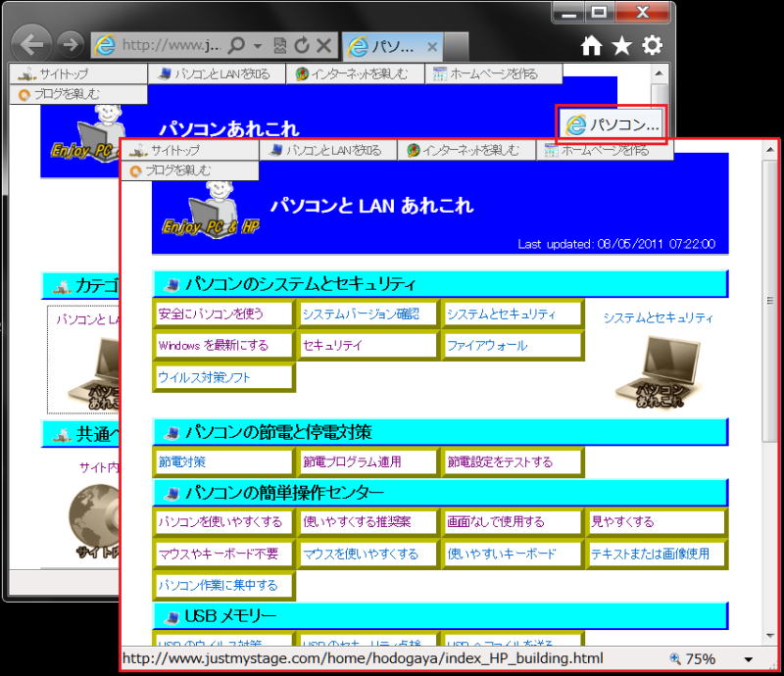The image size is (784, 676).
Task: Click the Stop (X) icon in address bar
Action: pyautogui.click(x=323, y=45)
